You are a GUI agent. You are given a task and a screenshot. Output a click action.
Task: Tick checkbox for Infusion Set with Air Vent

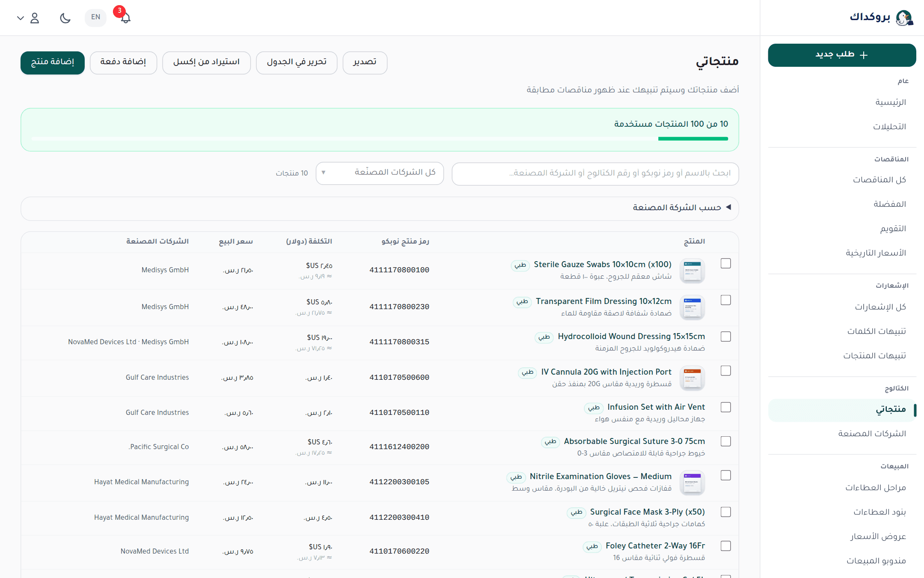coord(726,407)
